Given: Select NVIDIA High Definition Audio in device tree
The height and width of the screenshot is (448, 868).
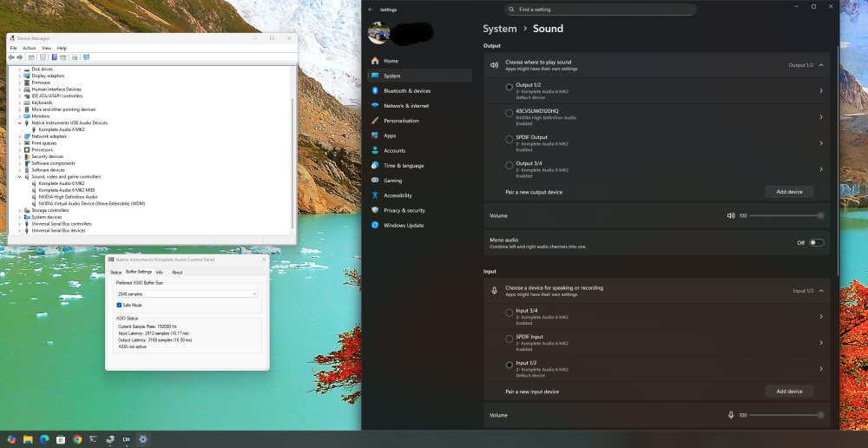Looking at the screenshot, I should [68, 196].
